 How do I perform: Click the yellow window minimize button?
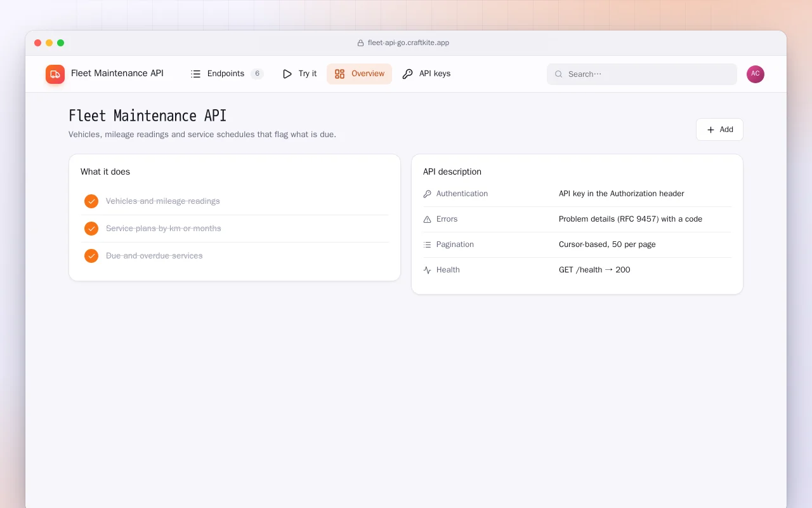coord(49,43)
